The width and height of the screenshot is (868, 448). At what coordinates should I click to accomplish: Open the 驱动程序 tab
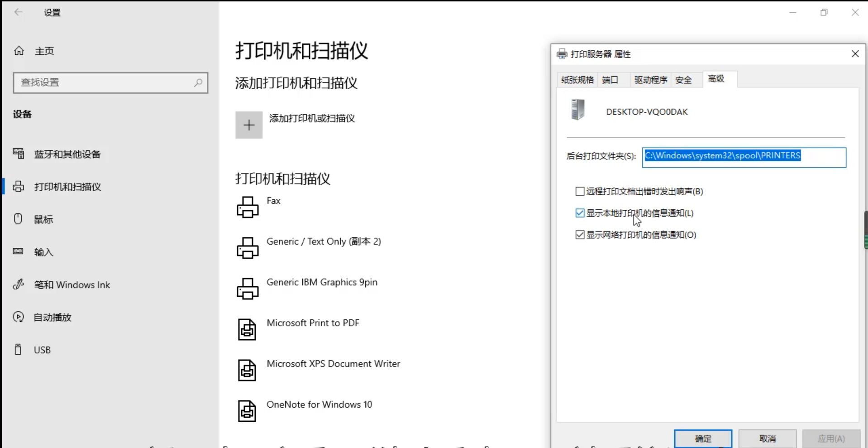650,80
